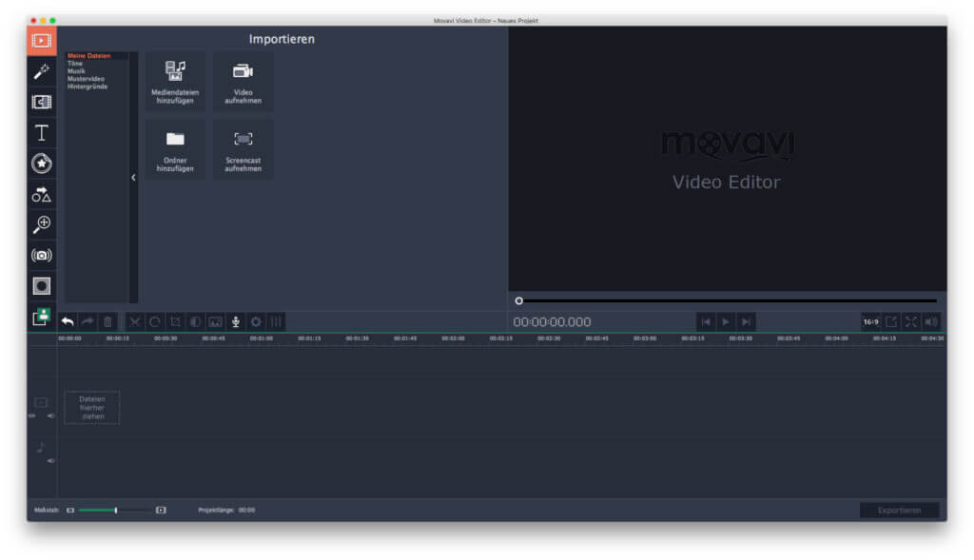Click Ordner hinzufügen tile

(x=175, y=150)
